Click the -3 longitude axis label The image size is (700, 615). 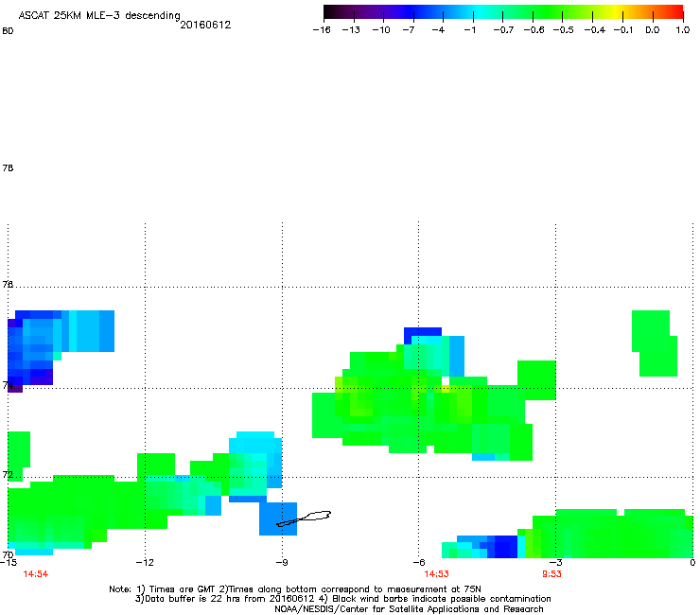click(555, 562)
